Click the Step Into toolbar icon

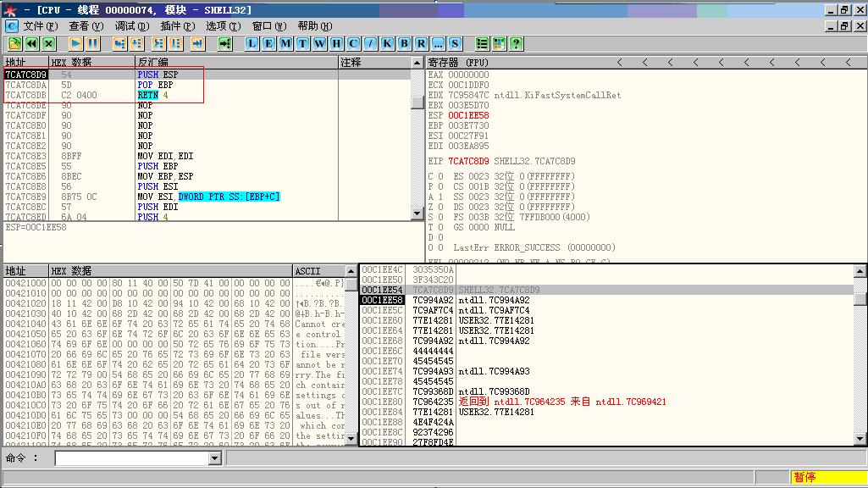pos(119,44)
